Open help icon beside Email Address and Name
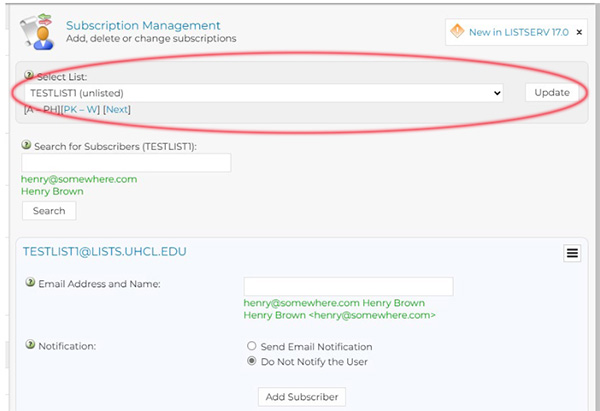Screen dimensions: 600x411 (x=30, y=284)
